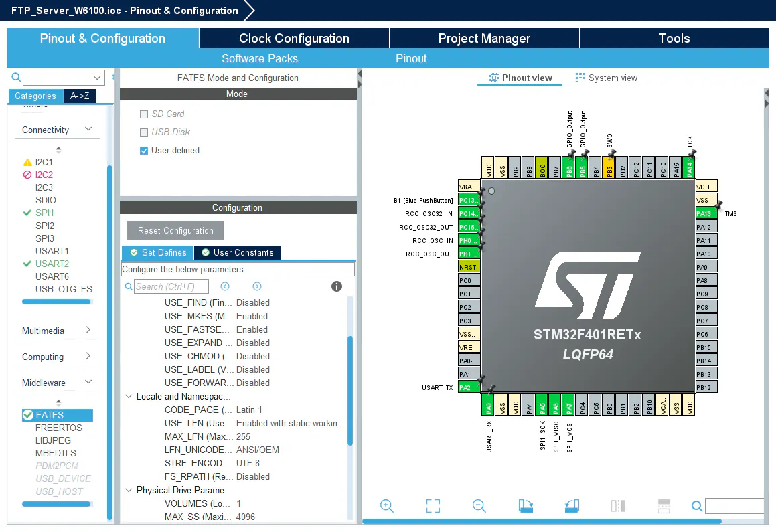This screenshot has height=532, width=776.
Task: Click the MAX_LFN value 255
Action: (x=244, y=436)
